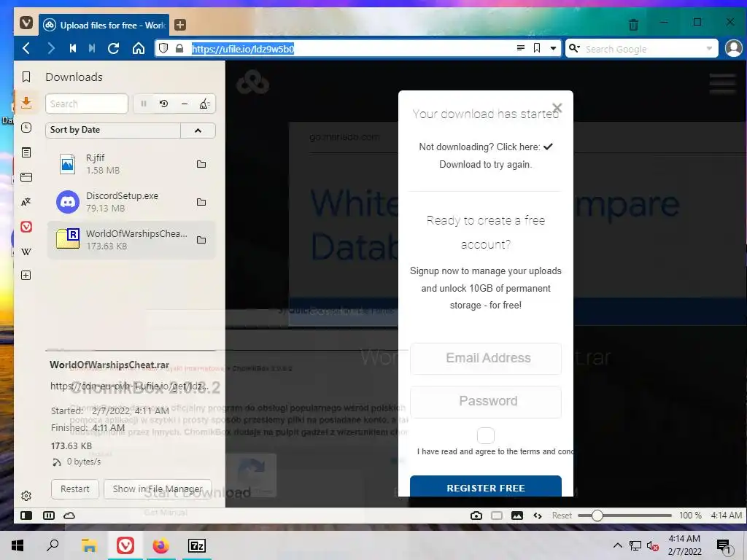Click the fast forward navigation button
Viewport: 747px width, 560px height.
click(x=92, y=48)
